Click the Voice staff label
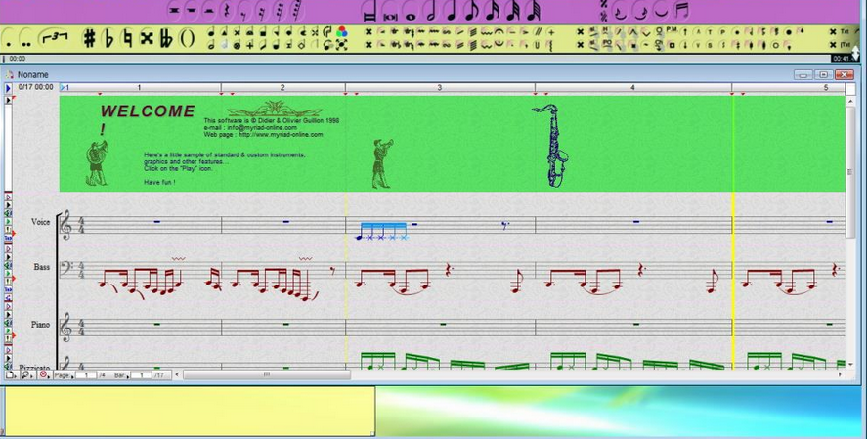This screenshot has height=439, width=868. pyautogui.click(x=40, y=223)
